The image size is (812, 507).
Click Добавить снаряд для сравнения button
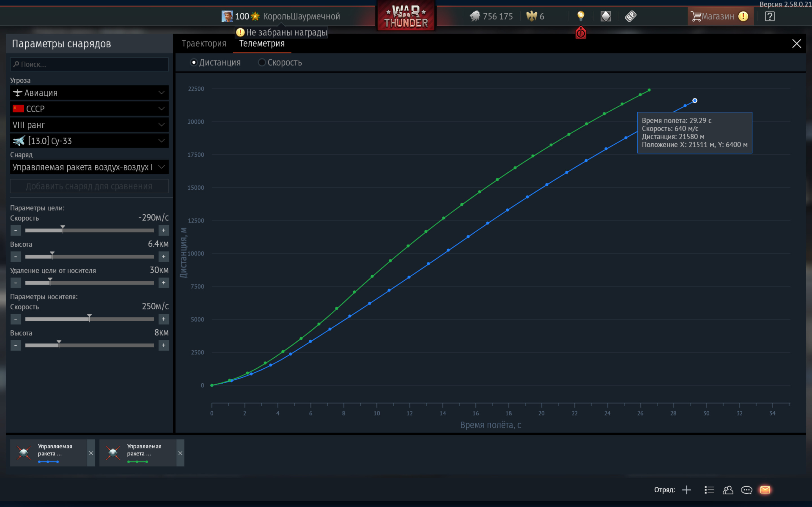(x=89, y=186)
